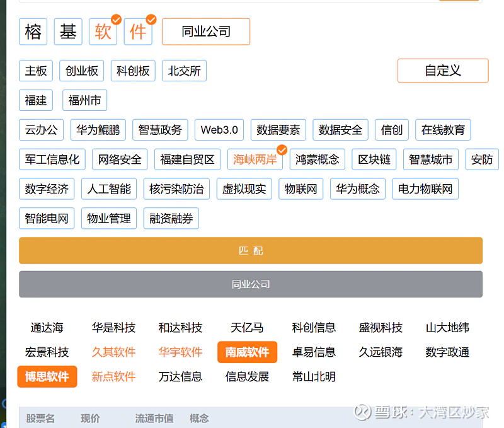The image size is (504, 428).
Task: Choose the 福建 region tag
Action: [36, 100]
